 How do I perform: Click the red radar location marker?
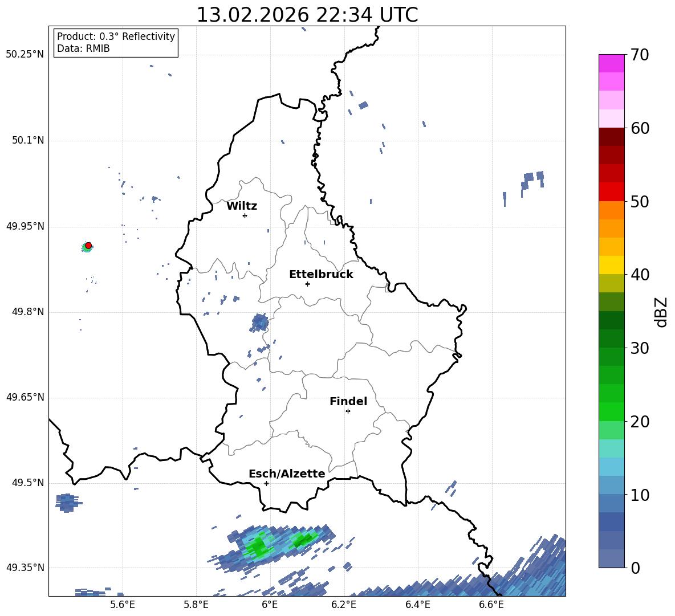(x=88, y=246)
